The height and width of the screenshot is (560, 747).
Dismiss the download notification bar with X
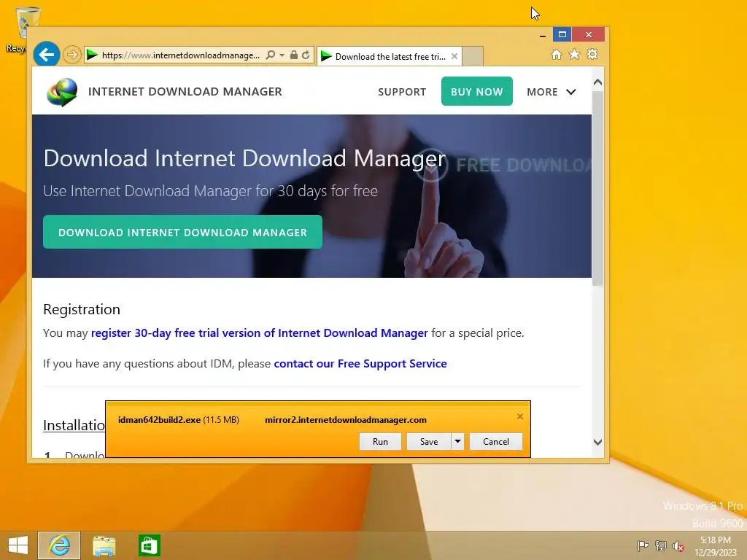[x=519, y=416]
